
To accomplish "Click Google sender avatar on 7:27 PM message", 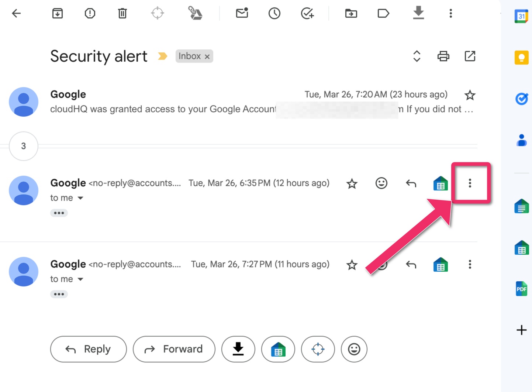I will coord(24,272).
